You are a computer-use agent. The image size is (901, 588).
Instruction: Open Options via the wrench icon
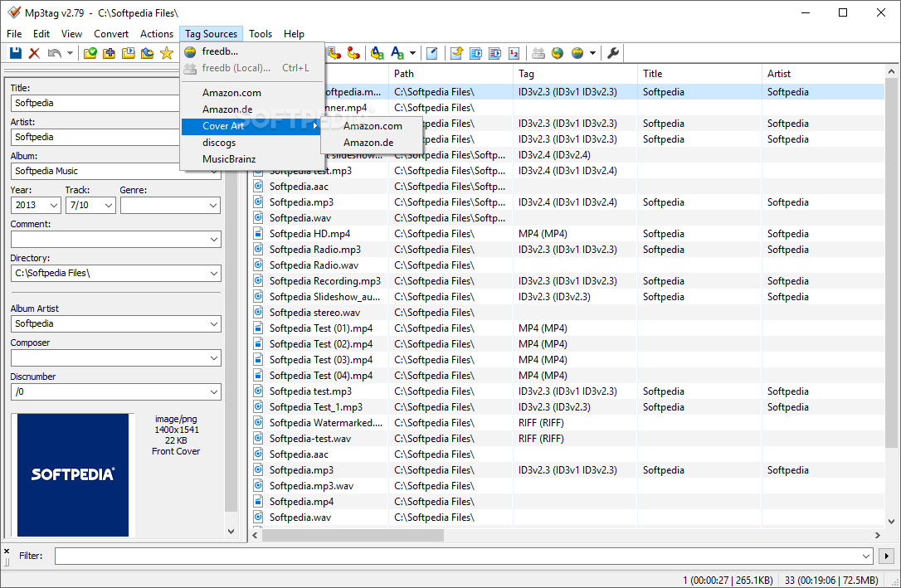coord(613,53)
